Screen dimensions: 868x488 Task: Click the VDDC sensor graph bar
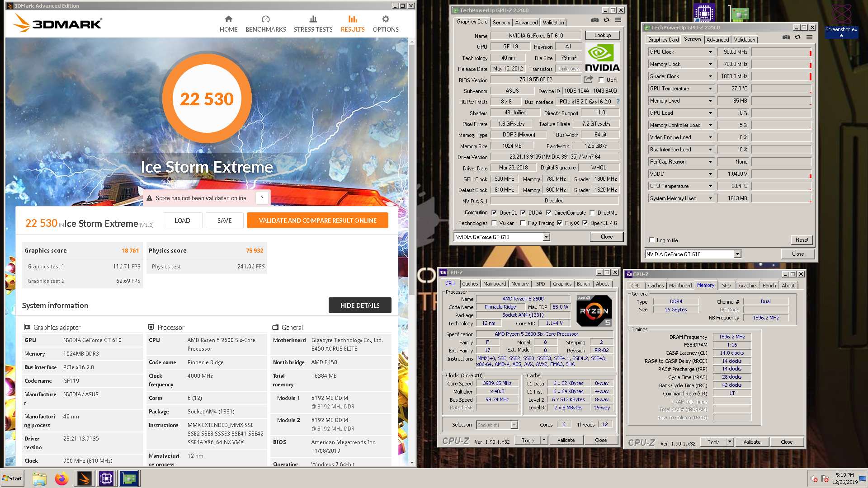(x=781, y=174)
